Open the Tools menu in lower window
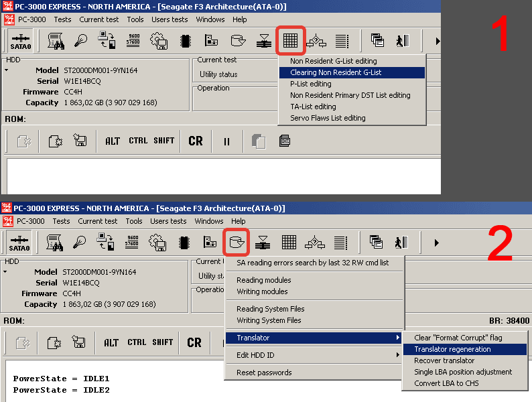This screenshot has width=532, height=402. point(134,221)
